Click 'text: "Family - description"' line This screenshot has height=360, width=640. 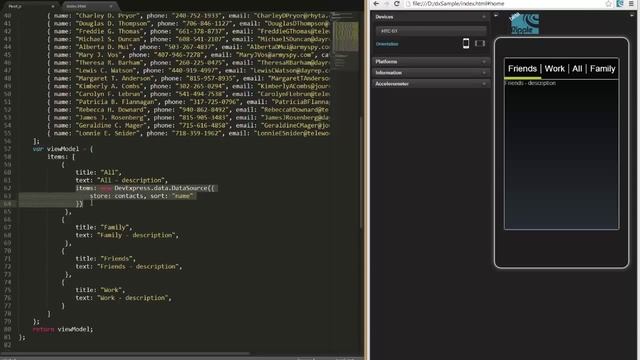127,235
